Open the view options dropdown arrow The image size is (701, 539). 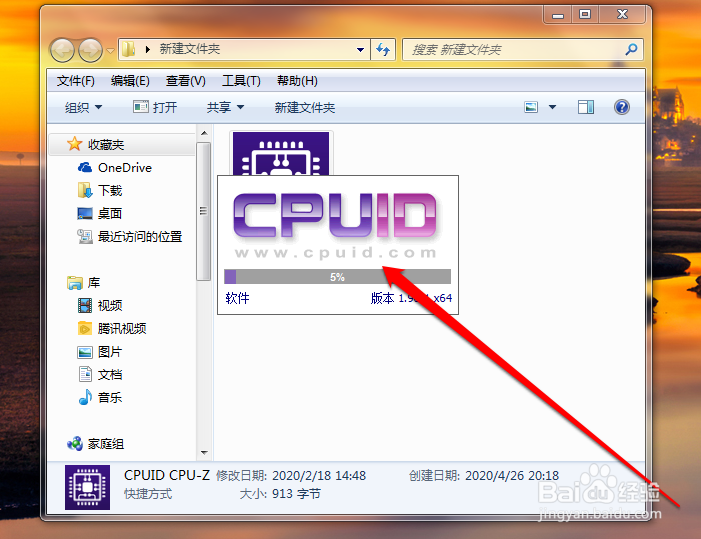(553, 107)
